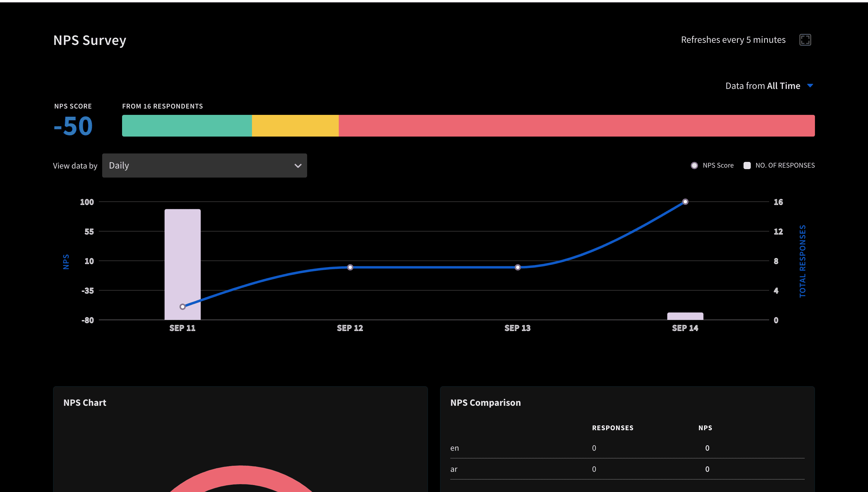This screenshot has width=868, height=492.
Task: Open the Daily view selector
Action: (204, 166)
